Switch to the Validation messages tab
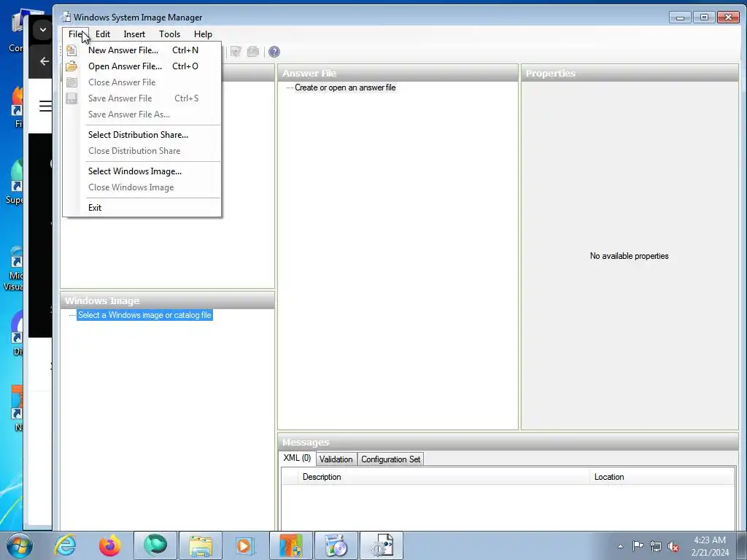747x560 pixels. (x=336, y=459)
